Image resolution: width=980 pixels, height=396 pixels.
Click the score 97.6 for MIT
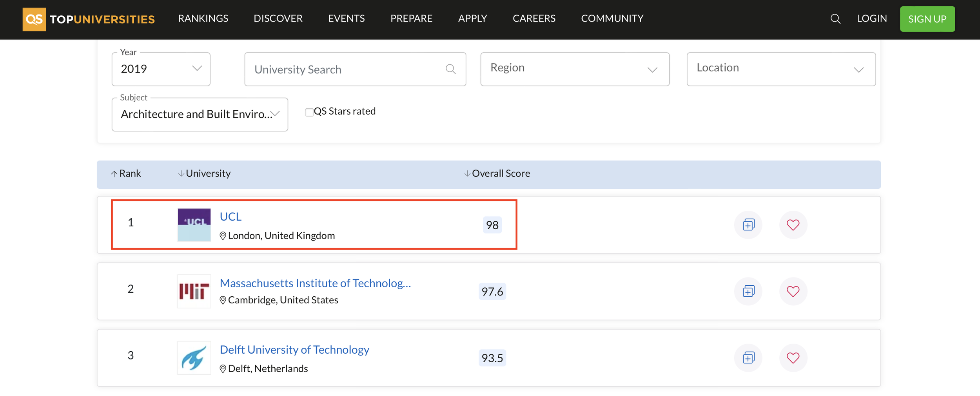492,292
